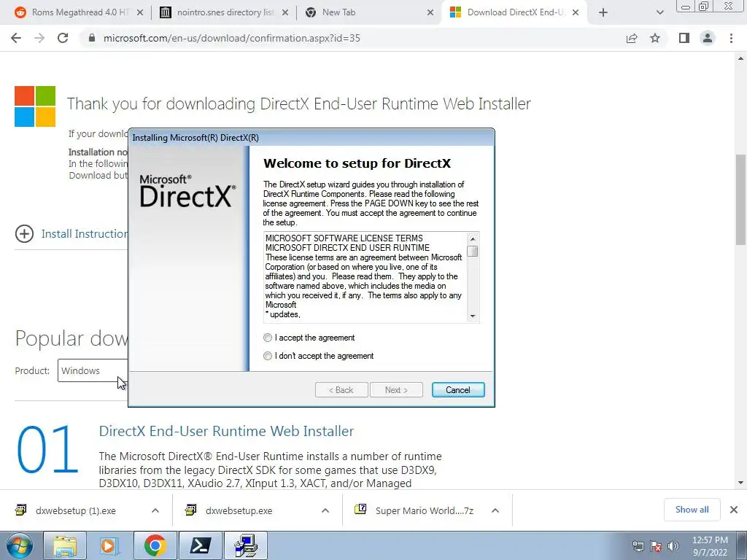Click Show all downloads button
The image size is (747, 560).
click(692, 510)
